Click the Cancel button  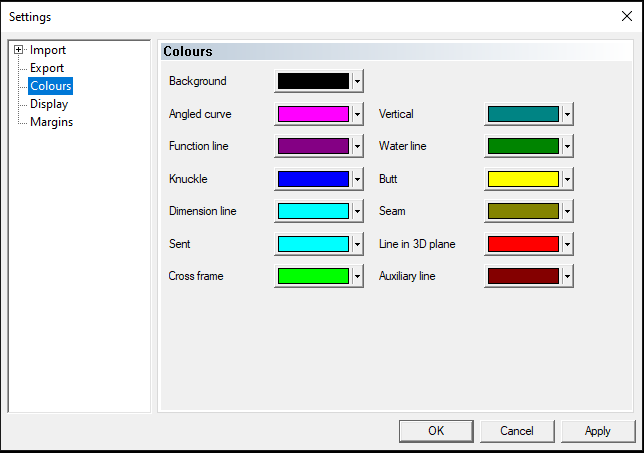pos(517,431)
